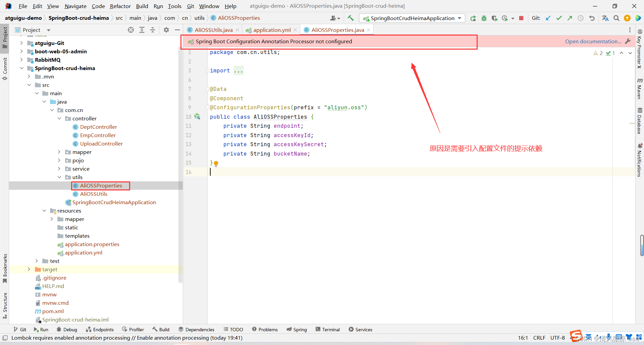Open the Maven tool window
The height and width of the screenshot is (345, 644).
pos(640,89)
